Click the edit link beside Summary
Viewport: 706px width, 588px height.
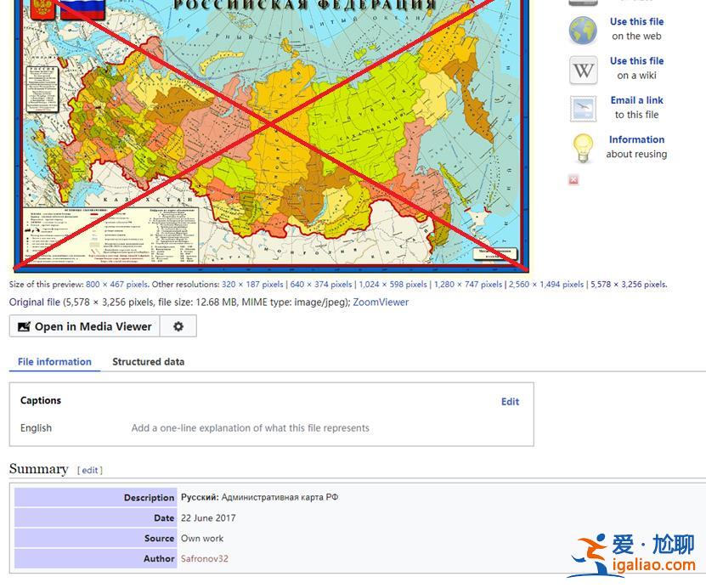pos(90,470)
